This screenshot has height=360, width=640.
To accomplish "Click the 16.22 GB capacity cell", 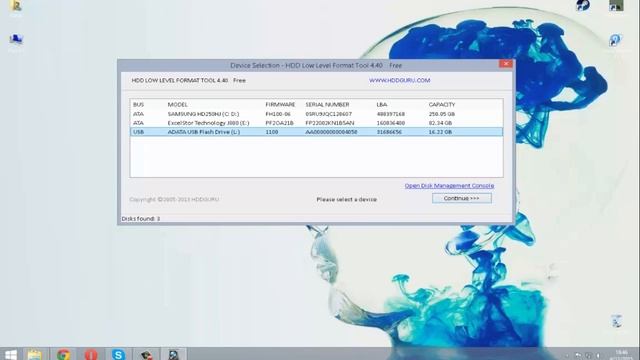I will pos(440,132).
